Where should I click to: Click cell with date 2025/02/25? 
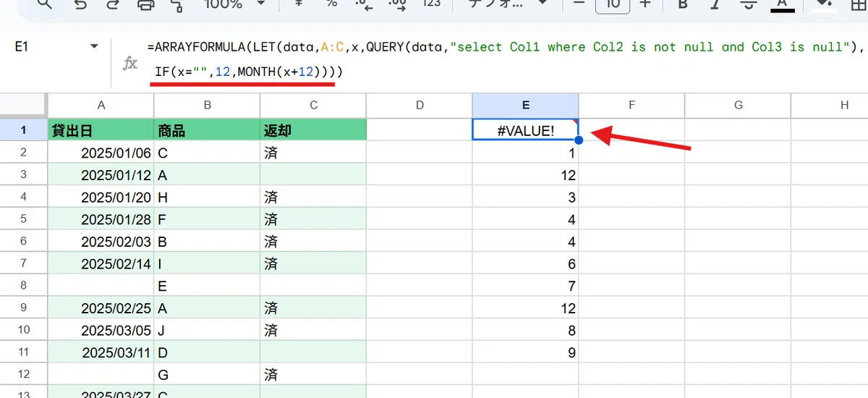click(x=101, y=308)
